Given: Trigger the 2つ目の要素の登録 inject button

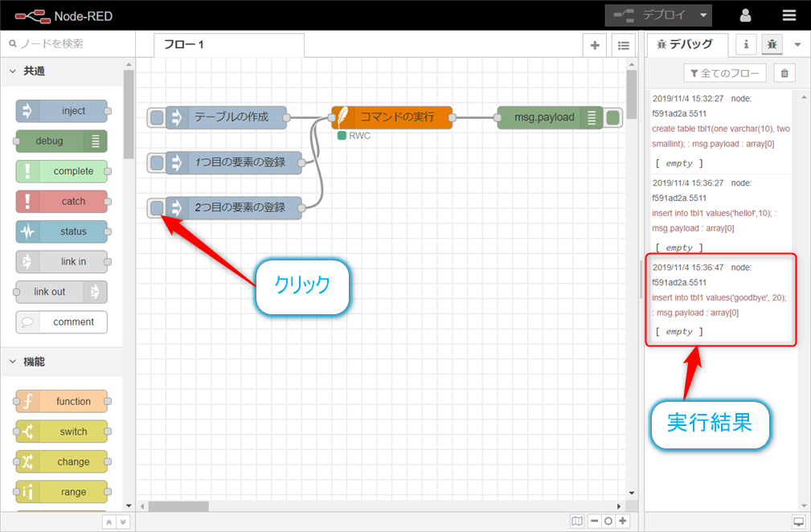Looking at the screenshot, I should 156,208.
